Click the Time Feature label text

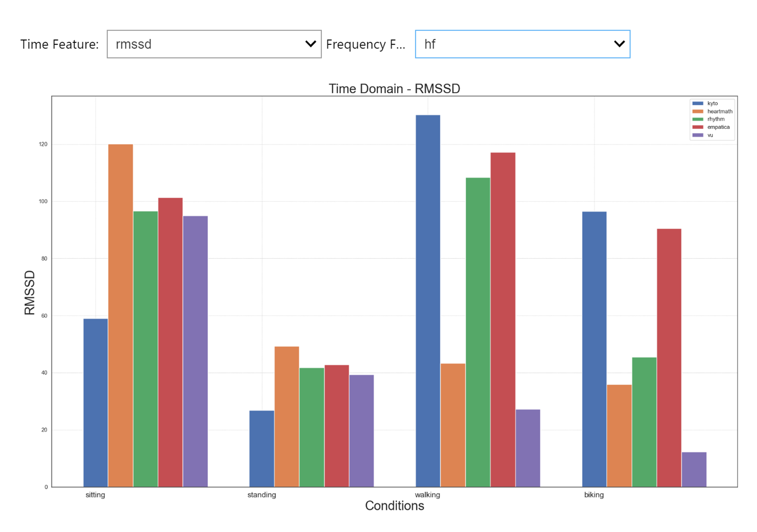click(59, 44)
